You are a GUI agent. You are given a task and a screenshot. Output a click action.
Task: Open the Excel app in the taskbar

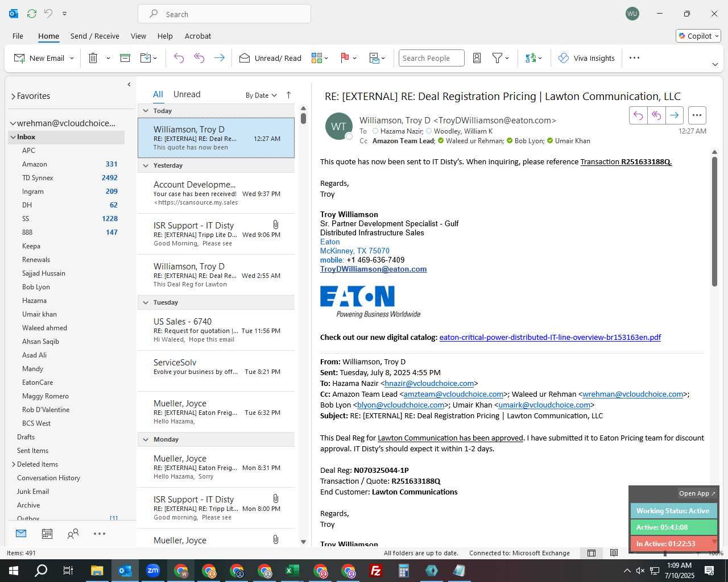pos(292,571)
